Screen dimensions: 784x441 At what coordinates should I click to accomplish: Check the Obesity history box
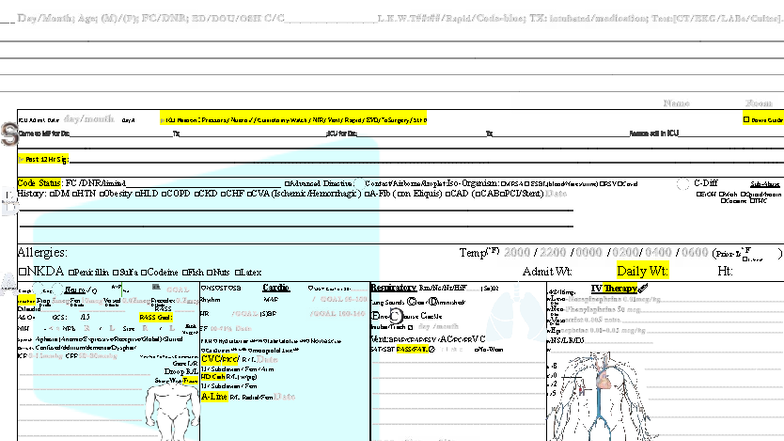coord(102,194)
